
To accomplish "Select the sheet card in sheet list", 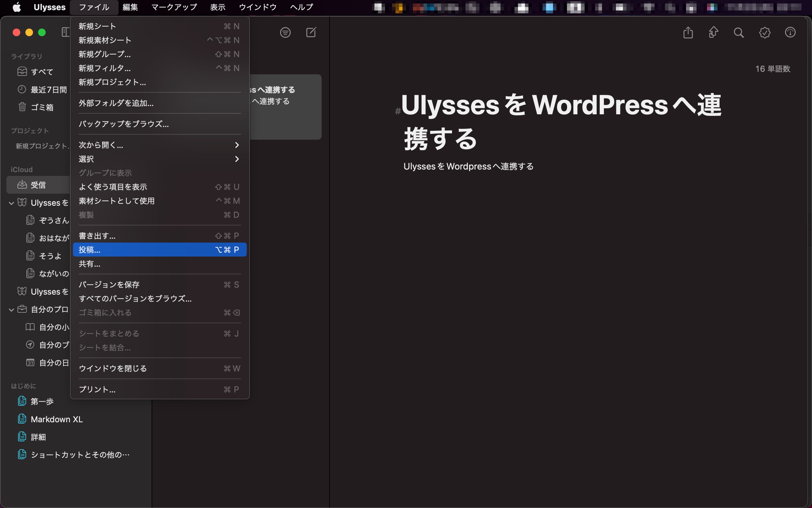I will pos(285,107).
